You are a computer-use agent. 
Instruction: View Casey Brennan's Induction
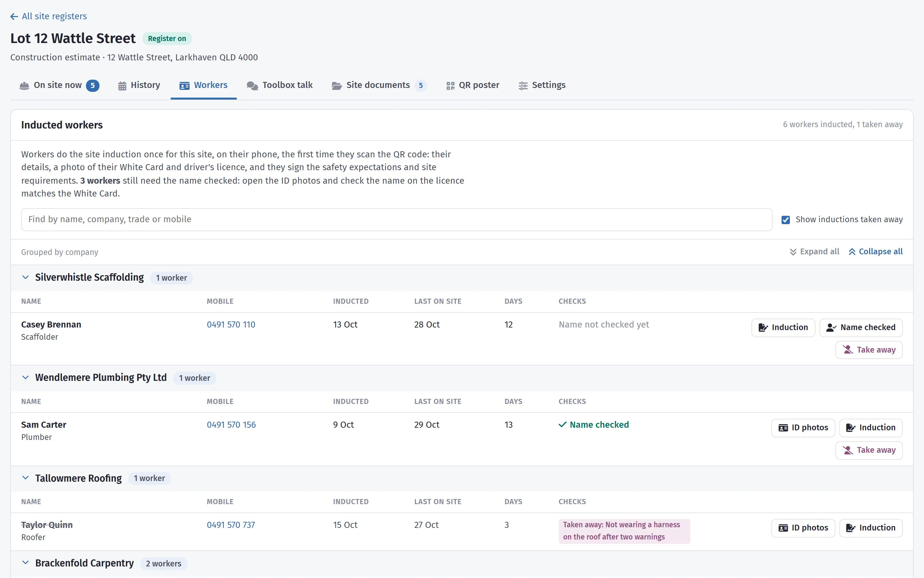(783, 328)
